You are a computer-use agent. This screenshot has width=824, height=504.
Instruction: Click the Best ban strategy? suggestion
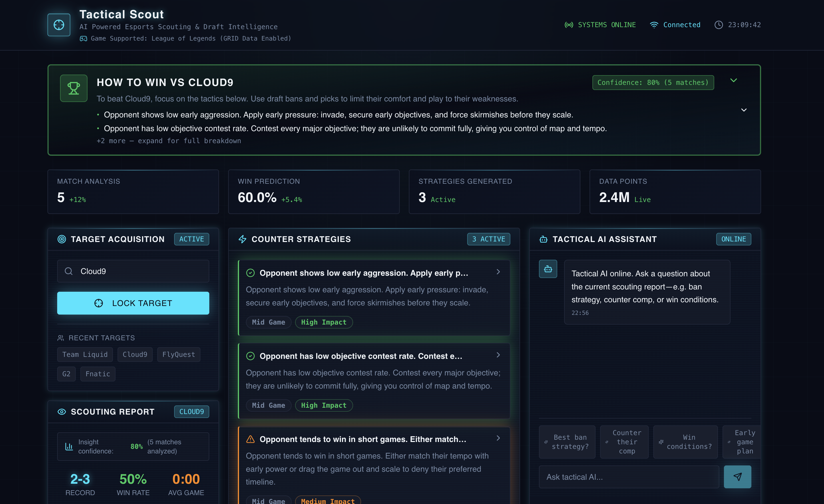(x=567, y=442)
